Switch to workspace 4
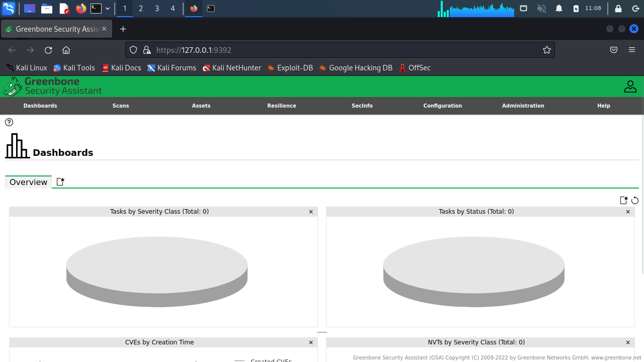Image resolution: width=644 pixels, height=362 pixels. click(x=173, y=9)
